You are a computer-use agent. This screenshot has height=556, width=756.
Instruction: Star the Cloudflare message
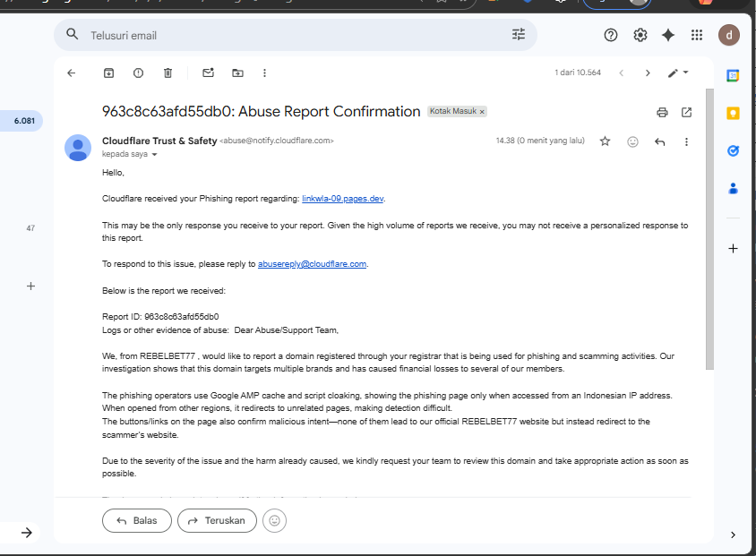pyautogui.click(x=606, y=141)
